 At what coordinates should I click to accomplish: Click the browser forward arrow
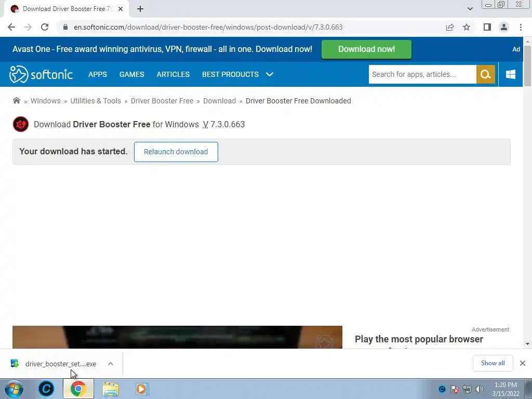click(28, 27)
